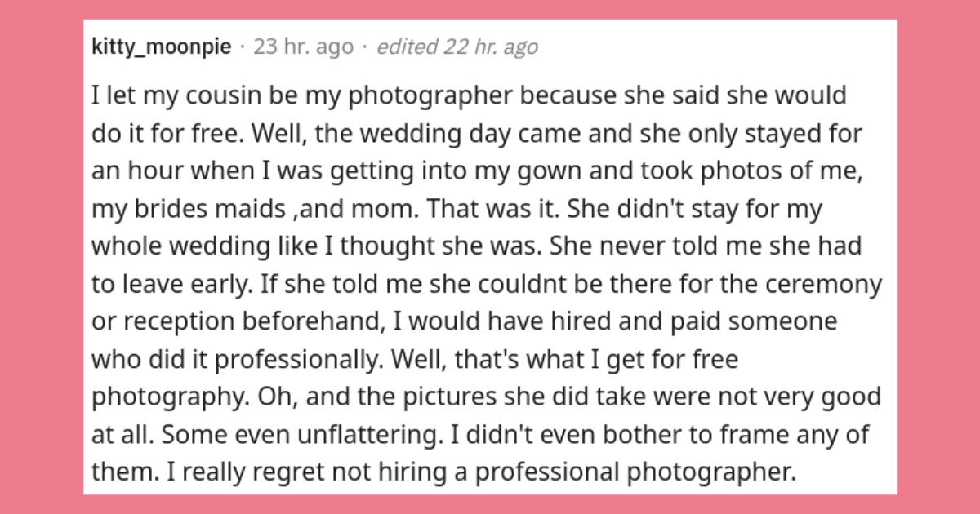Click the phrase "or reception beforehand"
The height and width of the screenshot is (514, 980).
pyautogui.click(x=236, y=321)
